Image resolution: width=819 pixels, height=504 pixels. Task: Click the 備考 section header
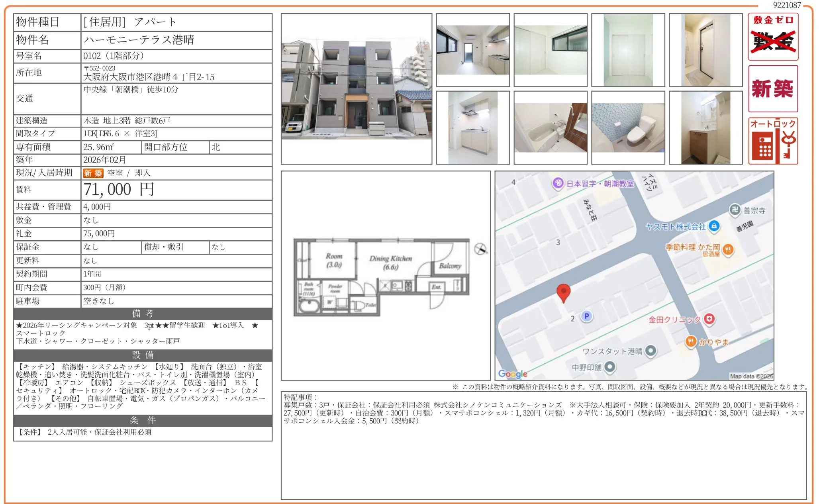click(143, 314)
